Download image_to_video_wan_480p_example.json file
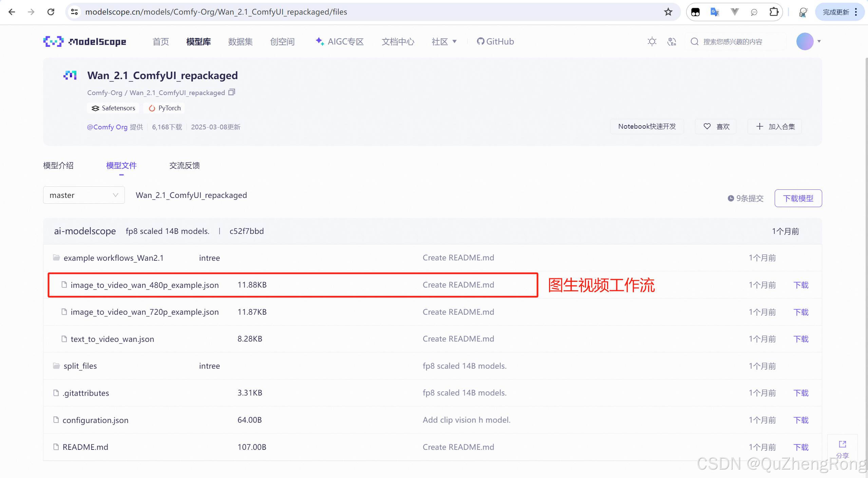The image size is (868, 478). pos(801,285)
